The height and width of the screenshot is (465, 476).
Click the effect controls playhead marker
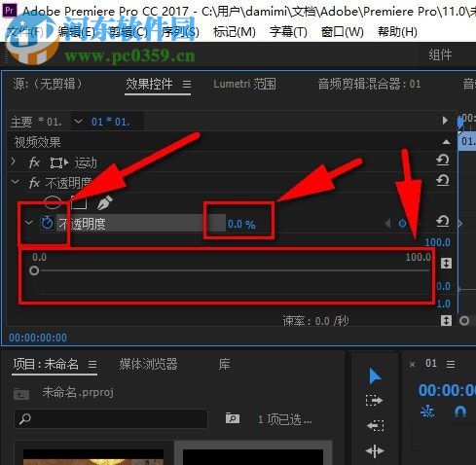460,124
